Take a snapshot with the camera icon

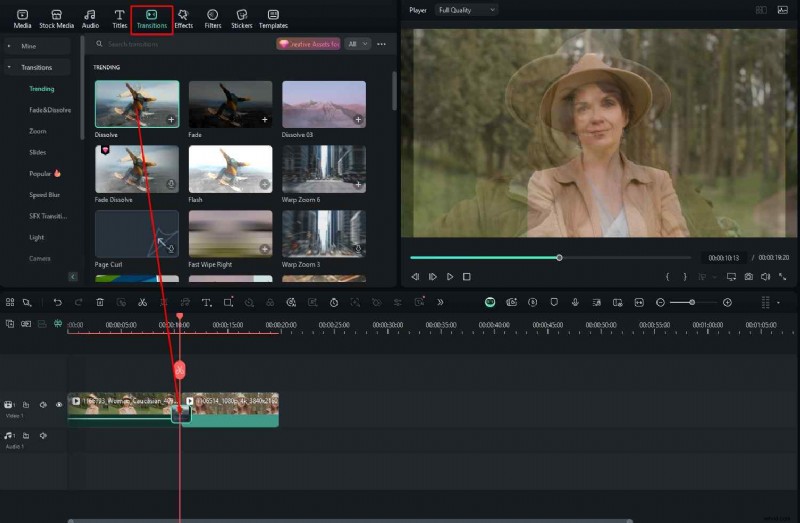[x=748, y=277]
